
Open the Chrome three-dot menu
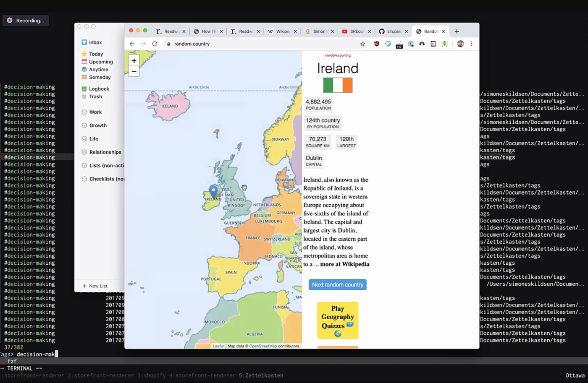(472, 44)
